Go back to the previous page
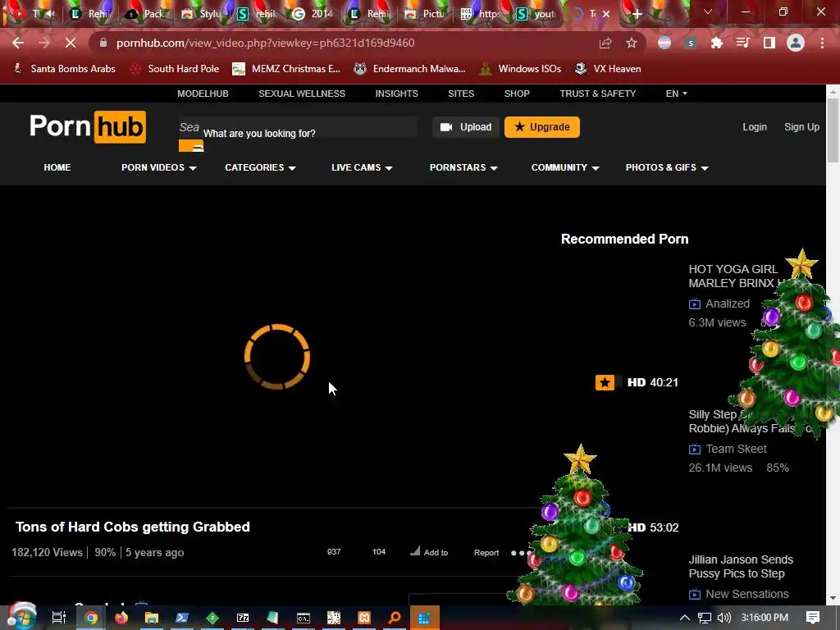The height and width of the screenshot is (630, 840). pyautogui.click(x=18, y=43)
